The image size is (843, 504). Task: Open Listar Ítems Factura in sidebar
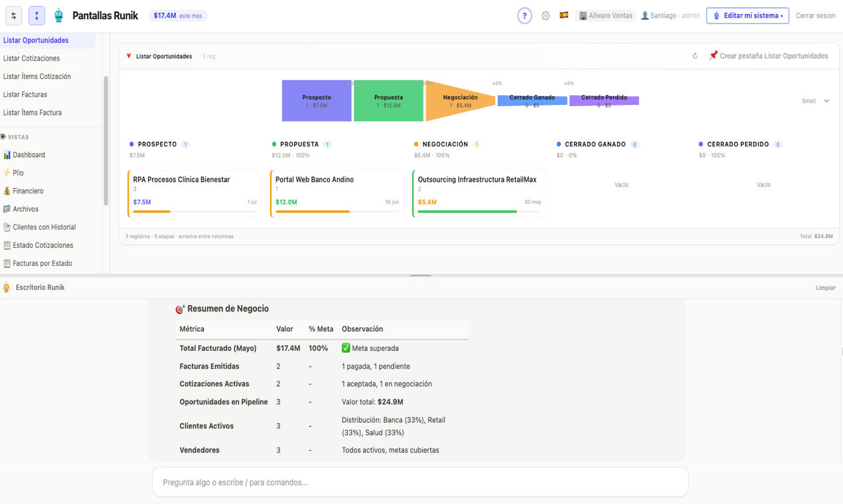coord(33,113)
